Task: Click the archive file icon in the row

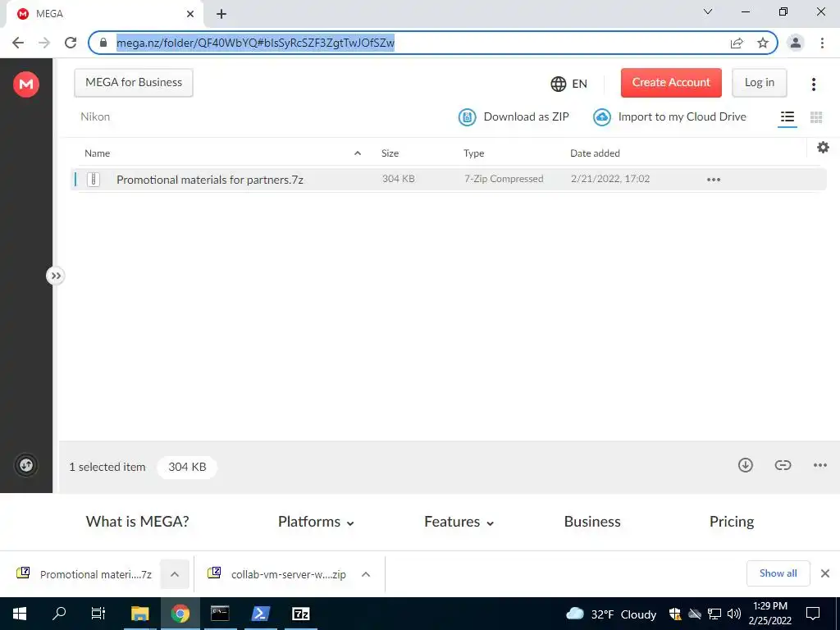Action: 94,180
